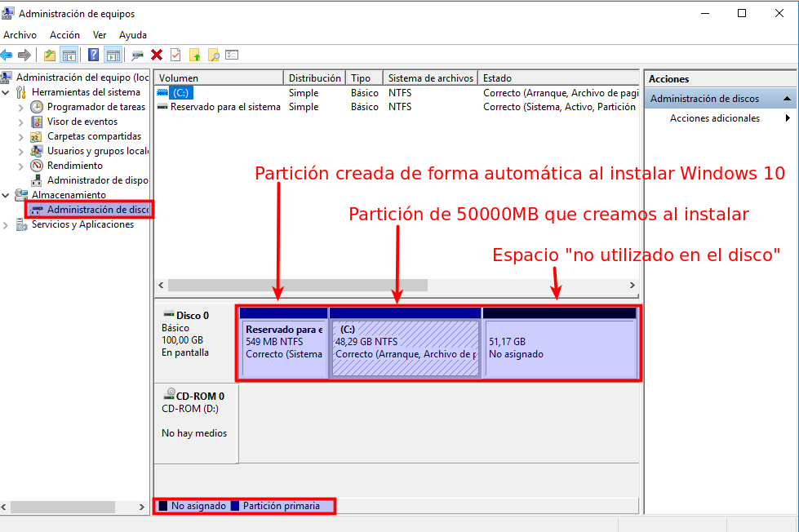Click Acciones adicionales in the actions pane
Image resolution: width=799 pixels, height=532 pixels.
(x=714, y=118)
